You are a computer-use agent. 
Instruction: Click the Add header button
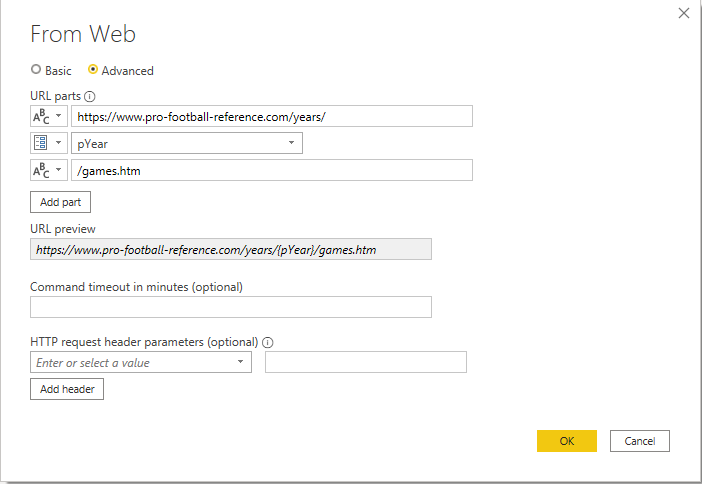(67, 389)
